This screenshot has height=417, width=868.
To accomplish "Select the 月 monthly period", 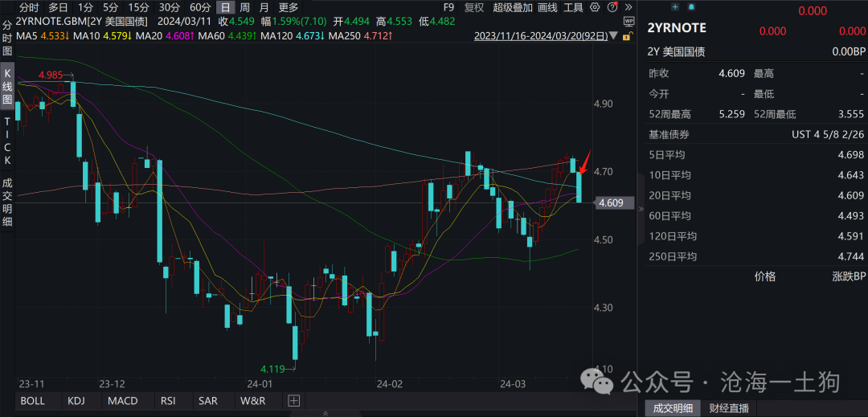I will click(264, 8).
